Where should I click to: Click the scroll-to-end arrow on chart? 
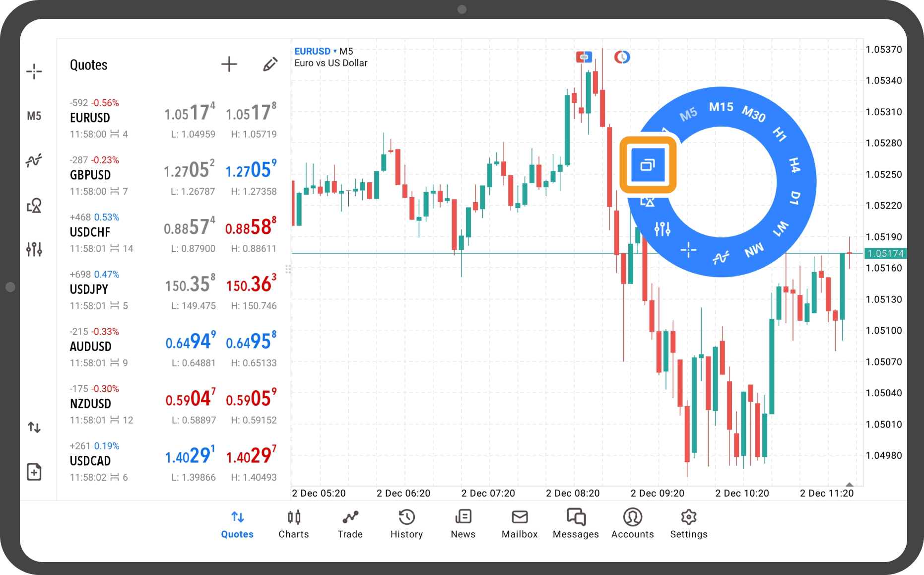(849, 484)
